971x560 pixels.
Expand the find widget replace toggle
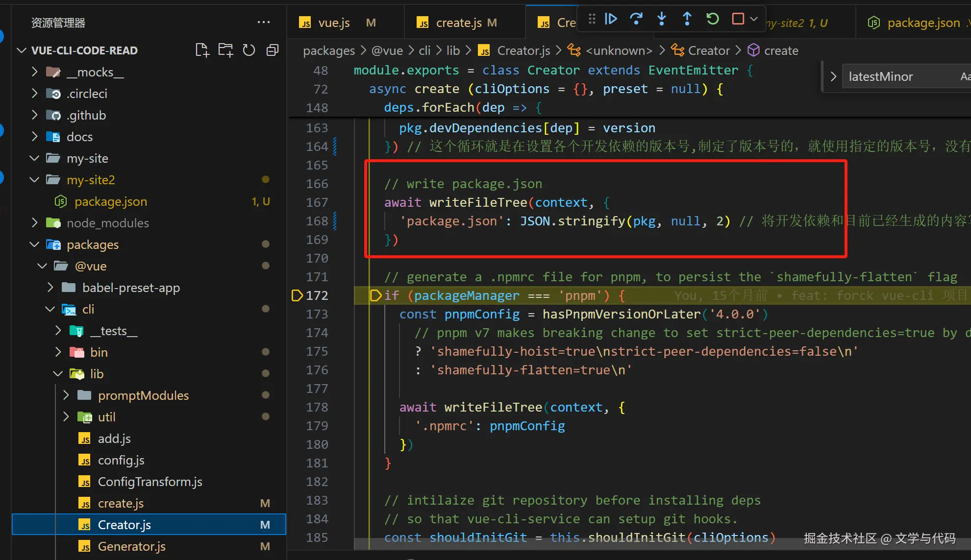click(x=833, y=76)
